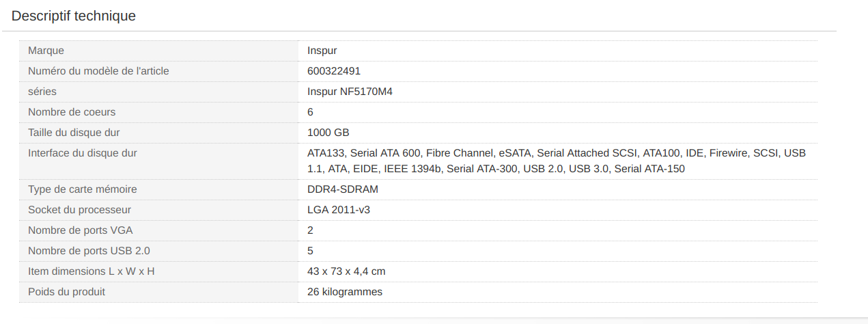
Task: Select model number 600322491
Action: click(334, 71)
